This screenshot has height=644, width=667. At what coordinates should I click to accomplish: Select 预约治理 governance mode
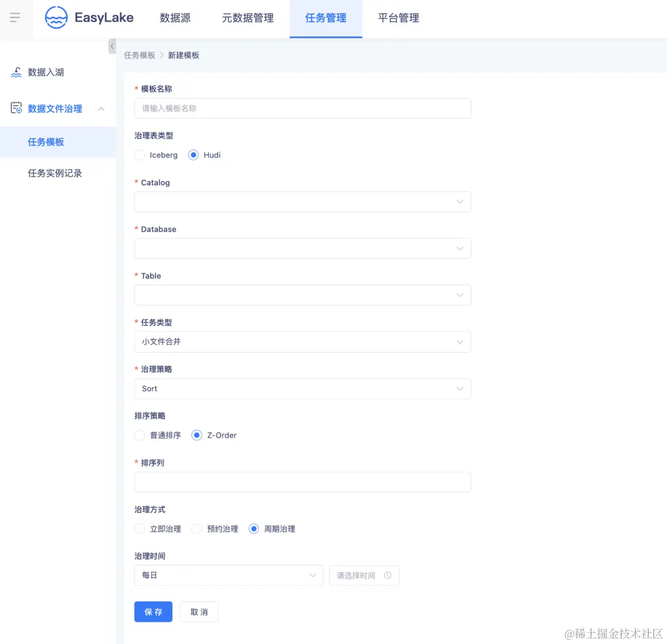pos(196,529)
